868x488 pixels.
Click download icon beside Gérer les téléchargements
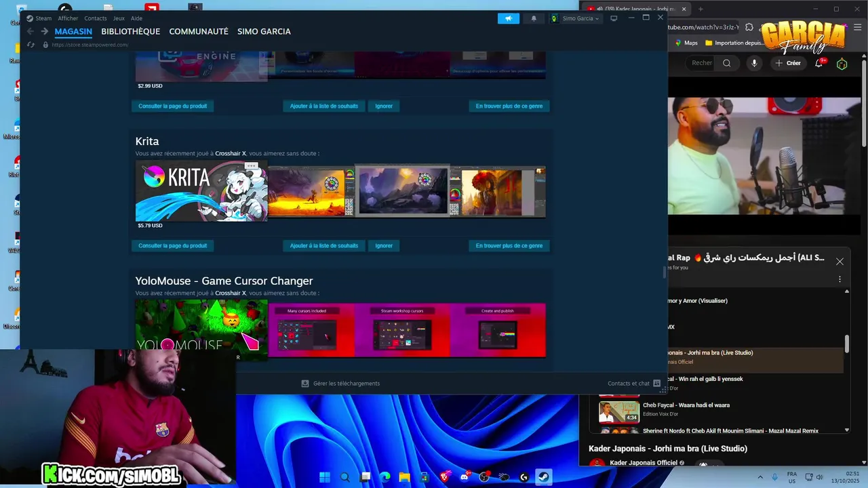(305, 384)
